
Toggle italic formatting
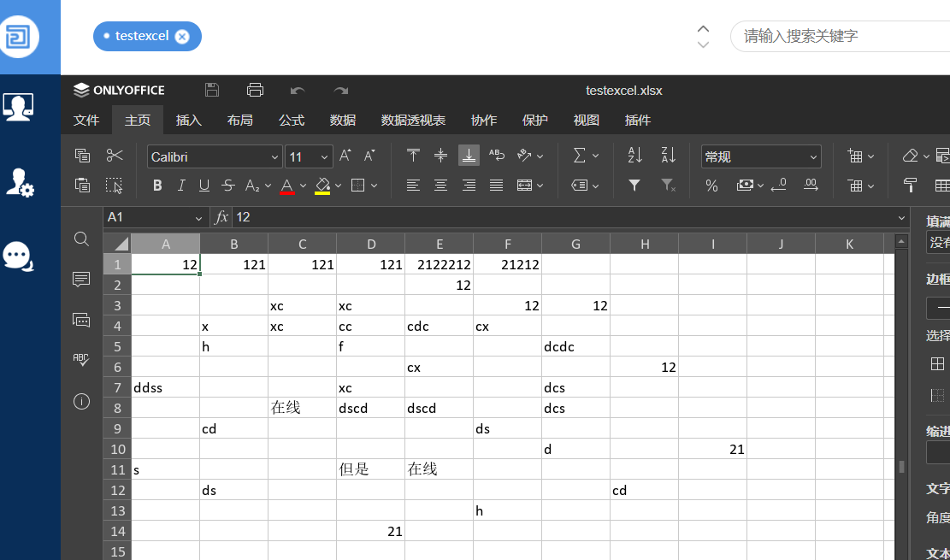(x=181, y=186)
